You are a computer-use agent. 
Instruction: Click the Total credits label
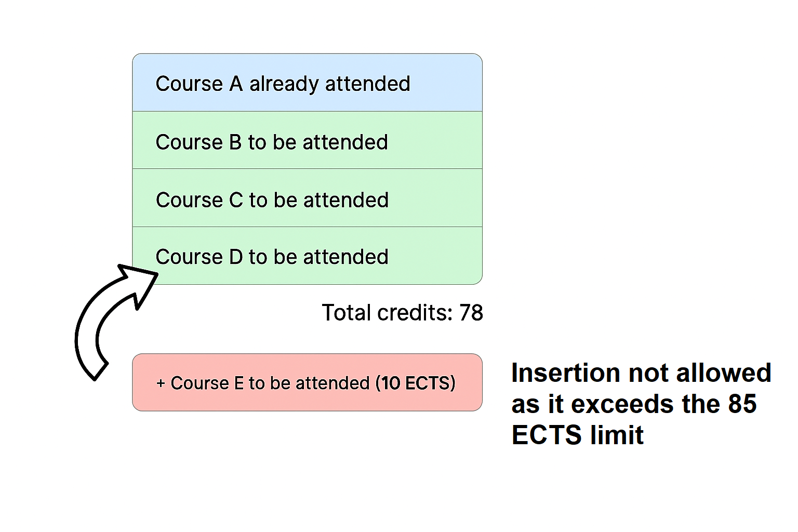click(x=388, y=313)
